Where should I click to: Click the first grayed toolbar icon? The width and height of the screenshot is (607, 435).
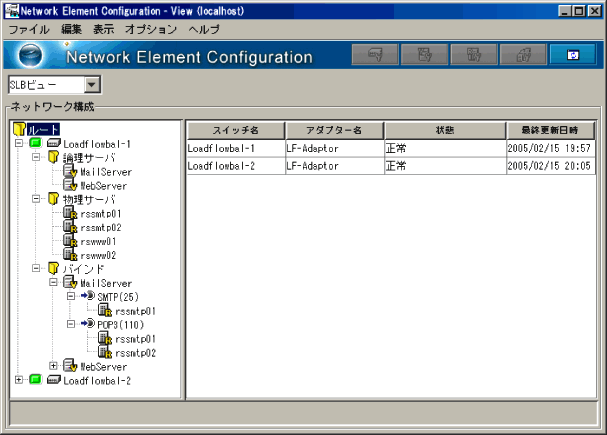click(376, 55)
